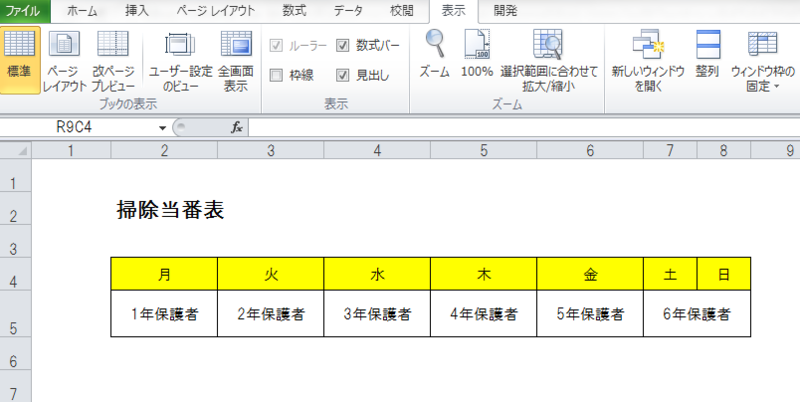Screen dimensions: 800x402
Task: Click inside the formula bar field
Action: click(x=524, y=128)
